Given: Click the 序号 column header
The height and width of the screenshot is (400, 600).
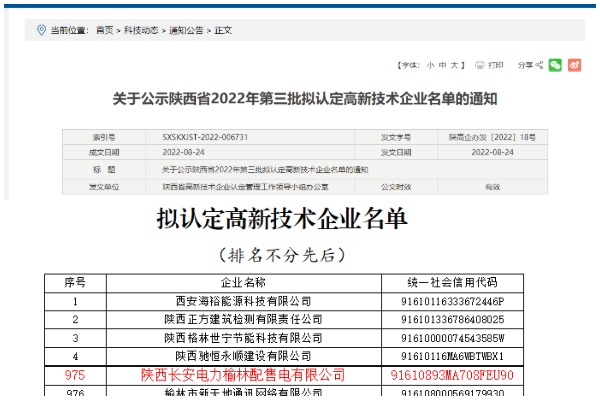Looking at the screenshot, I should (x=75, y=282).
